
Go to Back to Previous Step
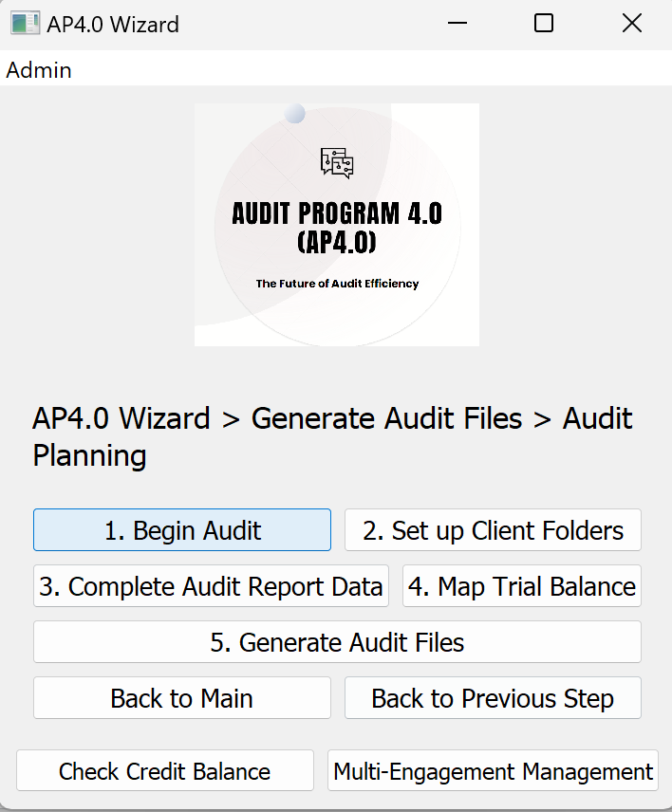tap(493, 698)
